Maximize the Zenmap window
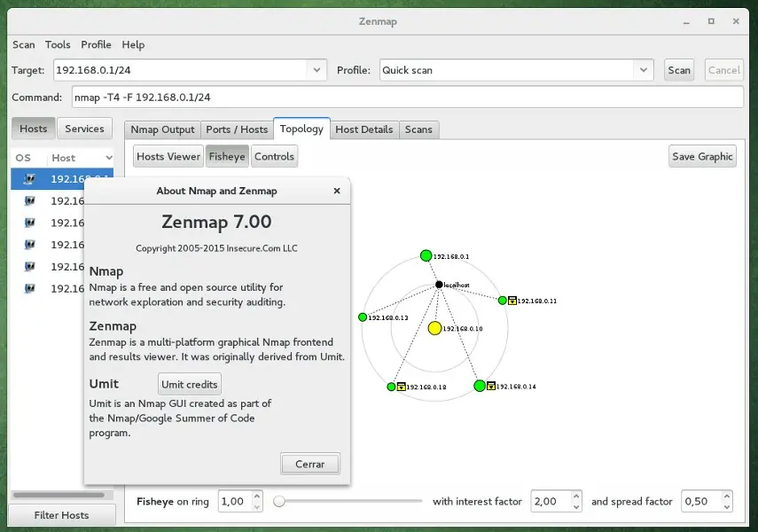Screen dimensions: 758x532 click(x=711, y=21)
